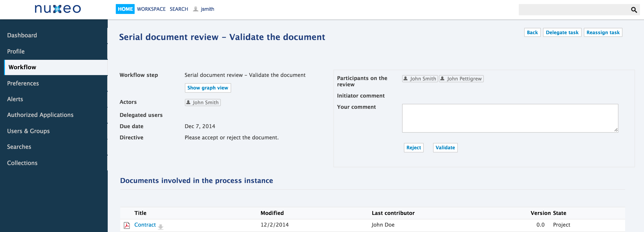Open the Contract document link
The width and height of the screenshot is (644, 232).
[x=145, y=225]
